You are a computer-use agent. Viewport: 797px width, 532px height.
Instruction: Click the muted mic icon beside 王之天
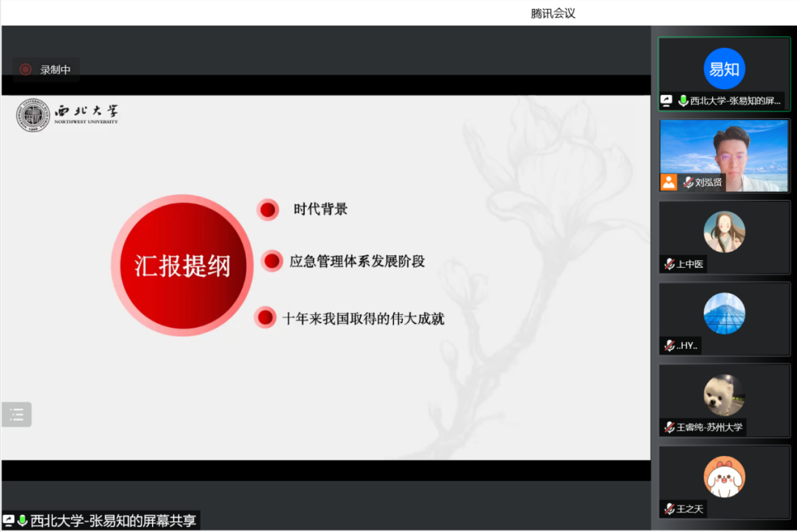tap(669, 508)
